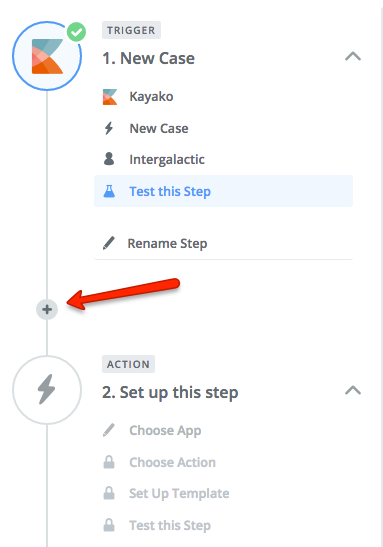Click the green checkmark badge on the trigger
Image resolution: width=383 pixels, height=547 pixels.
tap(76, 32)
